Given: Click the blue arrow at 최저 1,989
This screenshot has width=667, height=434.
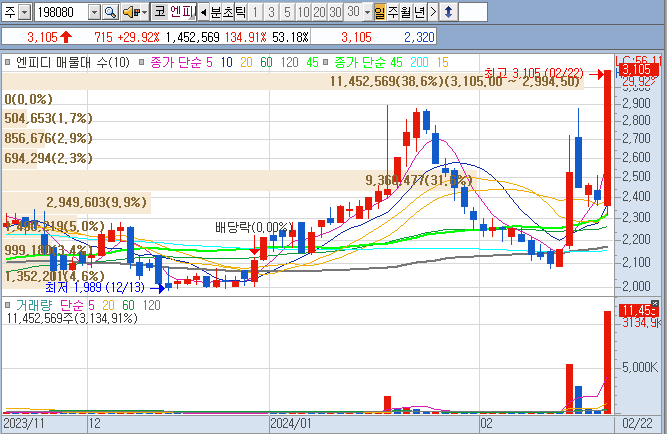Looking at the screenshot, I should (x=157, y=288).
